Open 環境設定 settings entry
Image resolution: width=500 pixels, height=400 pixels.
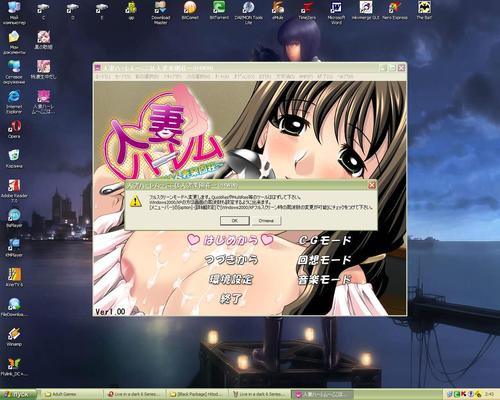[x=230, y=279]
